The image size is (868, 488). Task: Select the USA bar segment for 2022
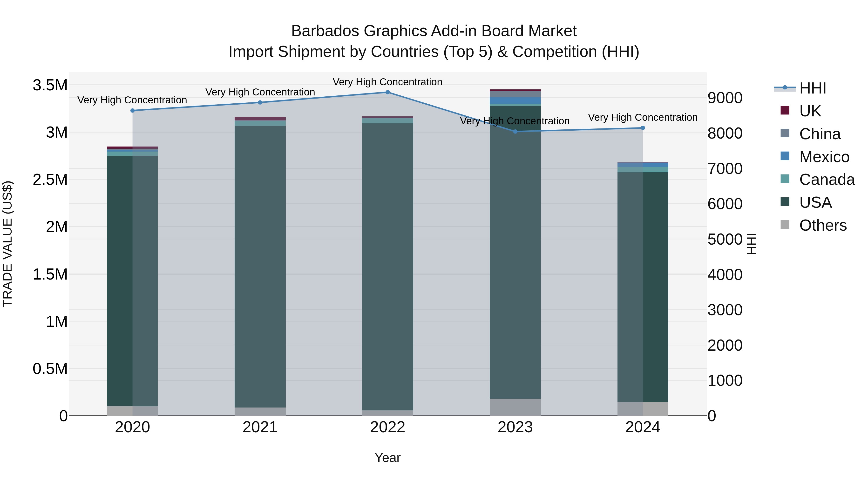coord(387,267)
